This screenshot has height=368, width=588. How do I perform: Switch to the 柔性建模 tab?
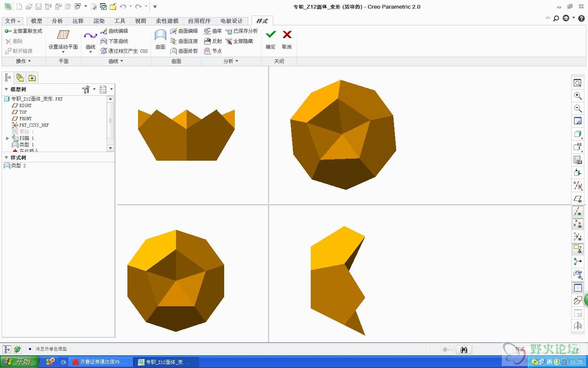click(167, 21)
